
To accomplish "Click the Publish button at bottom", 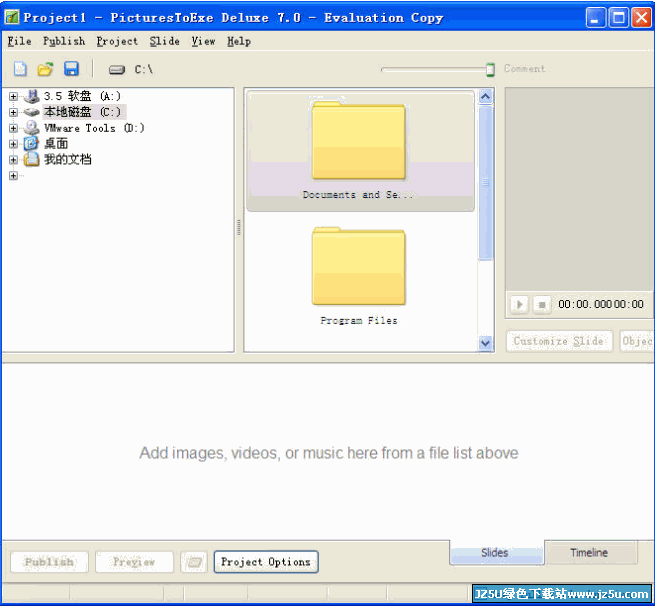I will tap(49, 562).
